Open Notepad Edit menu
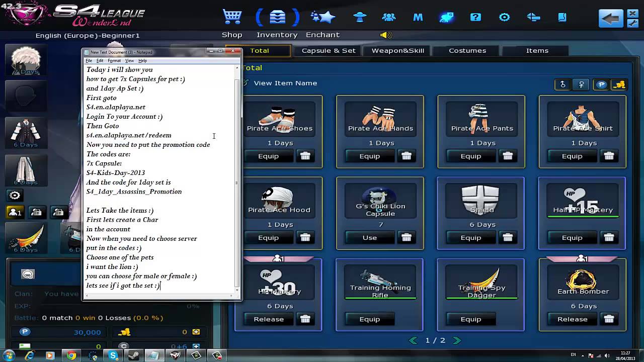 pos(100,61)
